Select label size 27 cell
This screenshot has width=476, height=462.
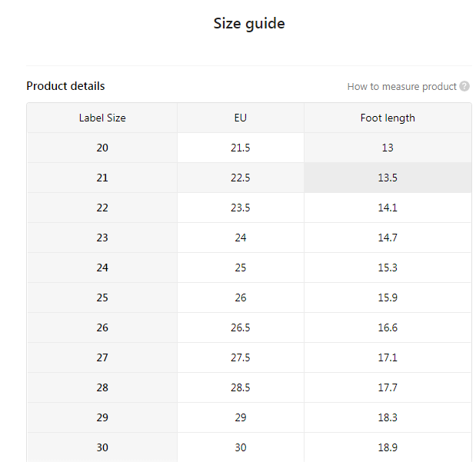pyautogui.click(x=102, y=357)
